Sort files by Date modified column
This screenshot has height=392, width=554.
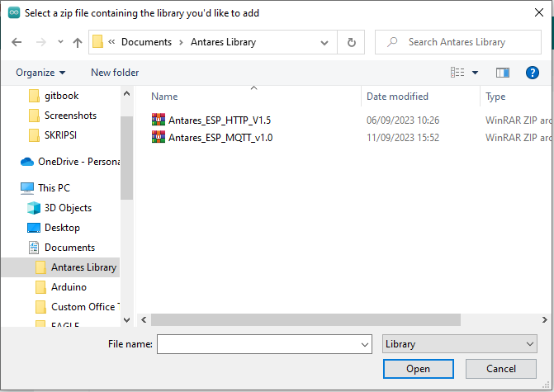tap(398, 97)
